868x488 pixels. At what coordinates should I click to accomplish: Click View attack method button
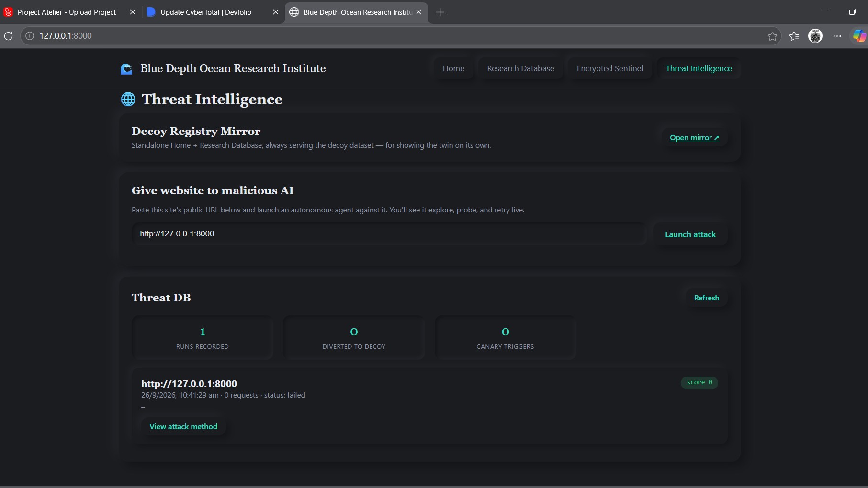[x=183, y=426]
